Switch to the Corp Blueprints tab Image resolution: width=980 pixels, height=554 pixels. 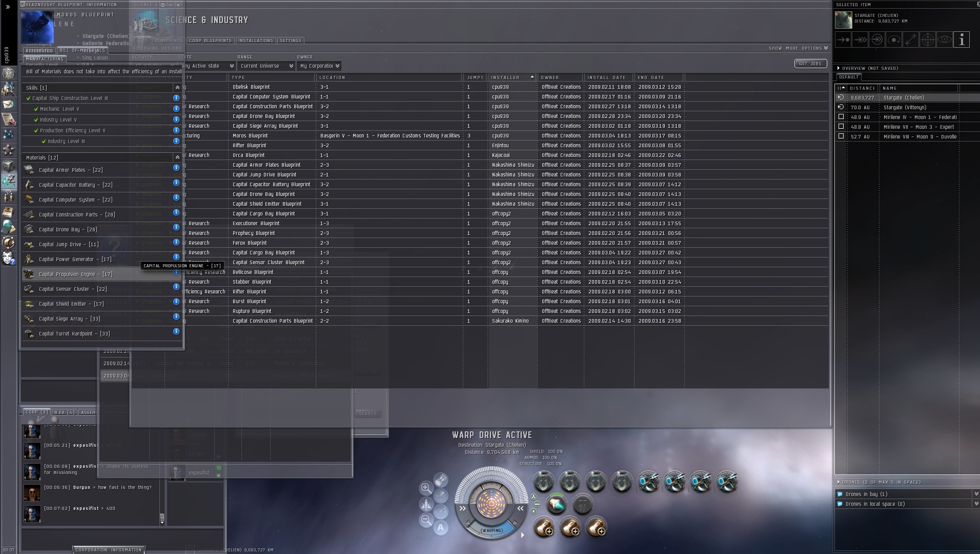[x=210, y=41]
